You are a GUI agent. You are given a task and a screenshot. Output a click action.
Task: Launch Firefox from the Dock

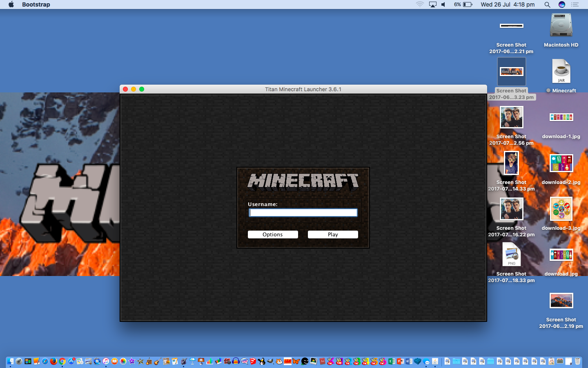pyautogui.click(x=53, y=361)
